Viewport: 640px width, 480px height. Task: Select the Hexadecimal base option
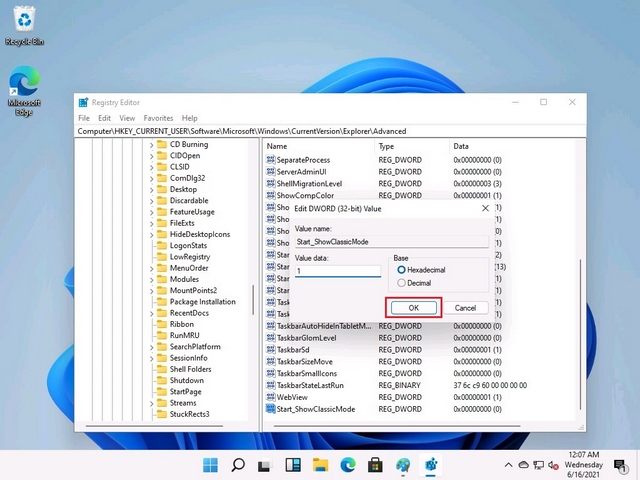402,270
